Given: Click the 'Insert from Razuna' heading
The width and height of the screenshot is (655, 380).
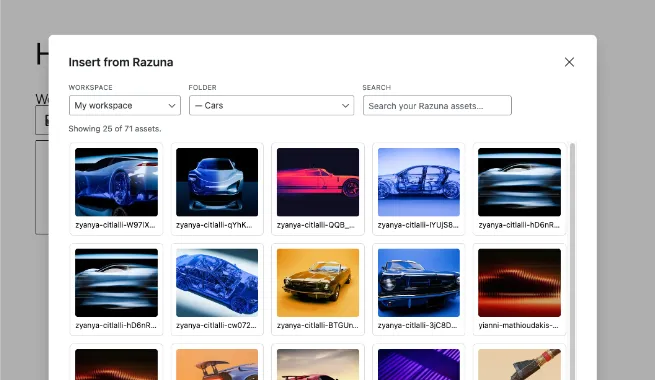Looking at the screenshot, I should [121, 62].
